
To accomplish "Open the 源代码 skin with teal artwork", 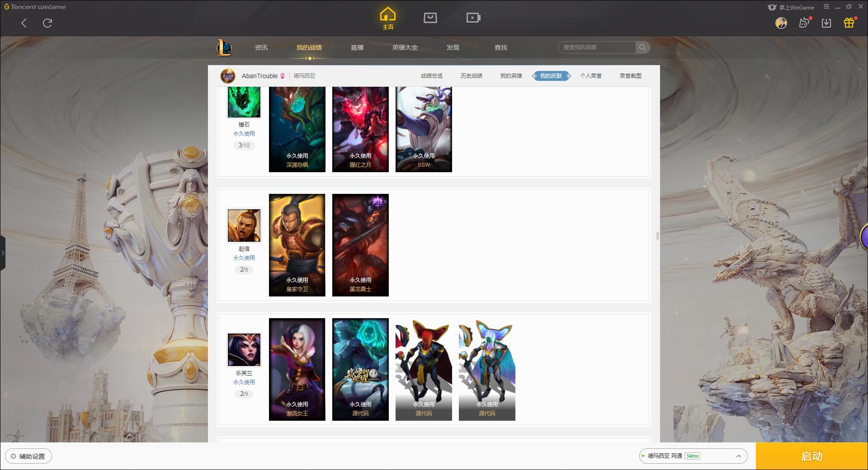I will (360, 369).
